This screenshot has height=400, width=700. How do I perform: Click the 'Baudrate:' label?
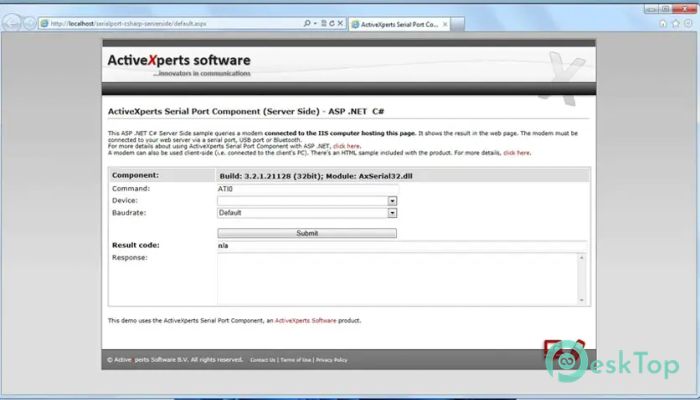(129, 212)
